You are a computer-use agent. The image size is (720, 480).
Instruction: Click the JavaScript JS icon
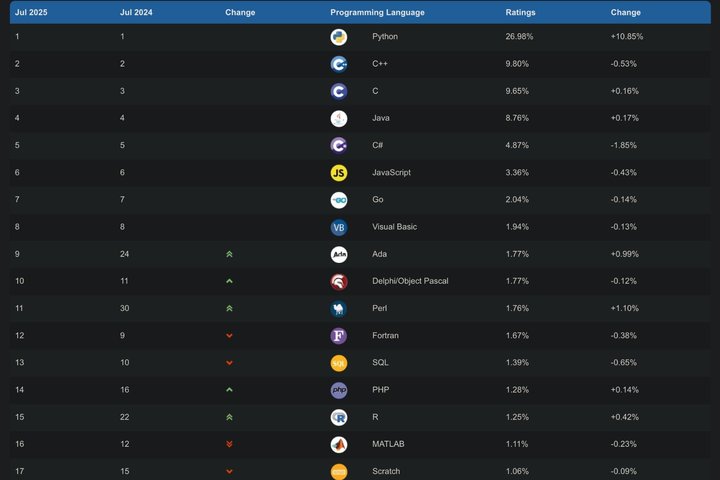point(339,172)
